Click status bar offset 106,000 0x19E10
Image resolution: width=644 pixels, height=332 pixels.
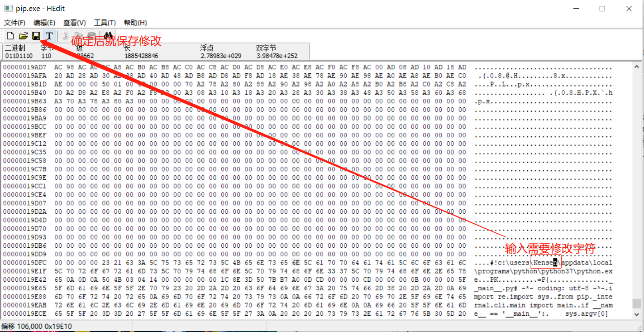37,326
